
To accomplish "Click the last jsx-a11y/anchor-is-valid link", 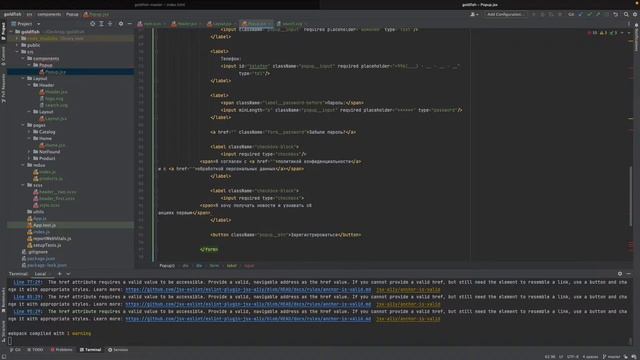I will (408, 319).
